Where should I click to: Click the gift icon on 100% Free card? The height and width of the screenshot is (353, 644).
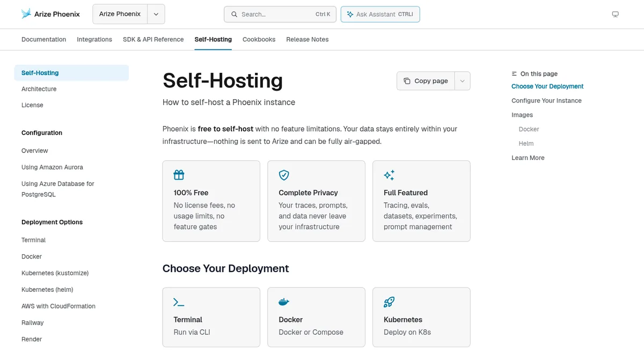click(179, 175)
